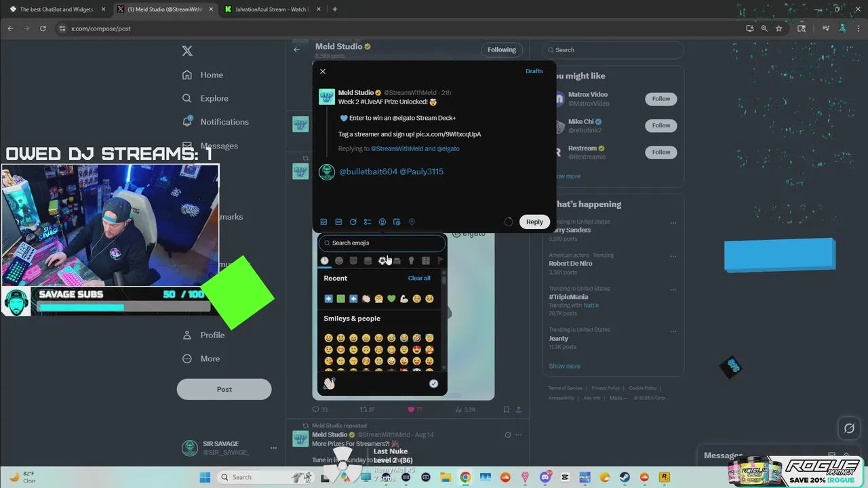This screenshot has height=488, width=868.
Task: Switch to Smileys emoji category tab
Action: click(x=339, y=260)
